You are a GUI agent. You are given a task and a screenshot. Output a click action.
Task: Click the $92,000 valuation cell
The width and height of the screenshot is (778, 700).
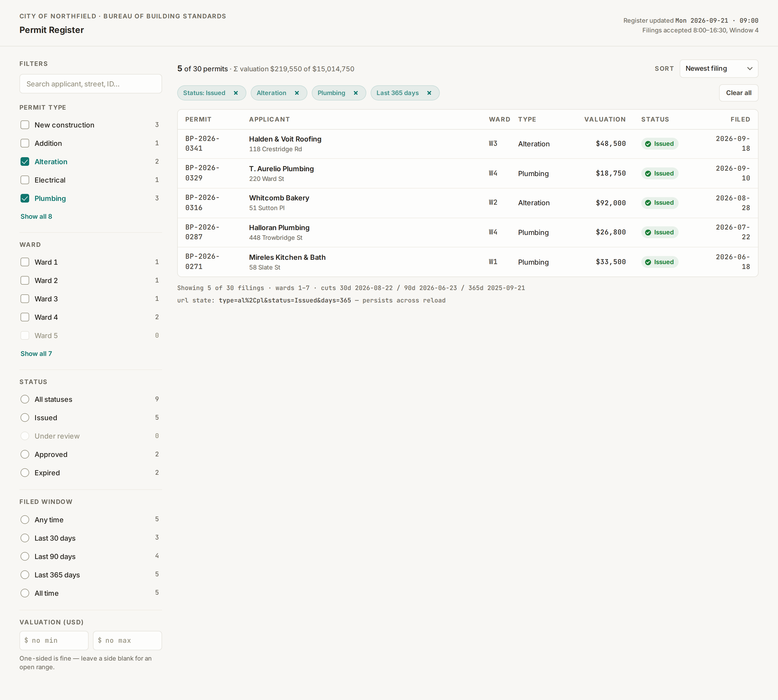point(611,203)
